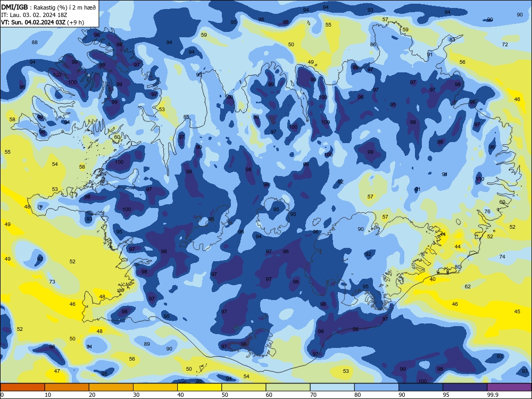Select the navy 95–99.9 legend swatch
The width and height of the screenshot is (532, 399).
(x=465, y=387)
